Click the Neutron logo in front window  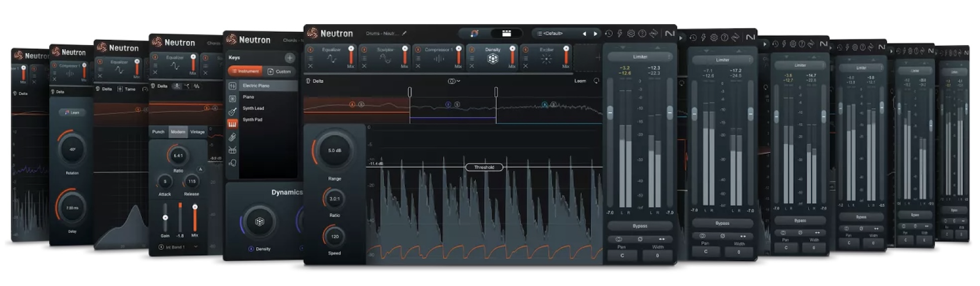point(331,34)
